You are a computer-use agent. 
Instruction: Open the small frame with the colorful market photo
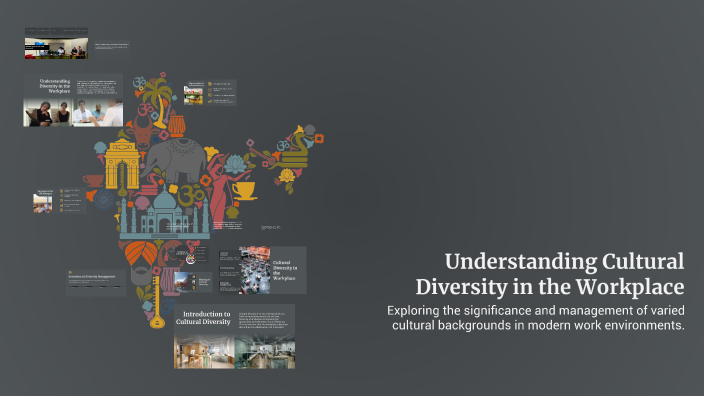coord(210,93)
